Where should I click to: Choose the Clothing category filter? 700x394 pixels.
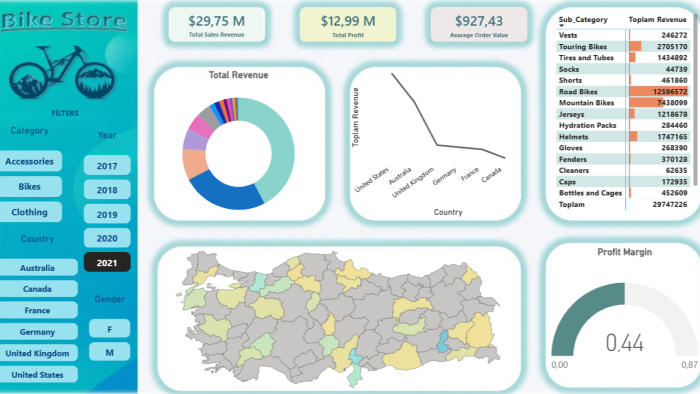[x=30, y=212]
